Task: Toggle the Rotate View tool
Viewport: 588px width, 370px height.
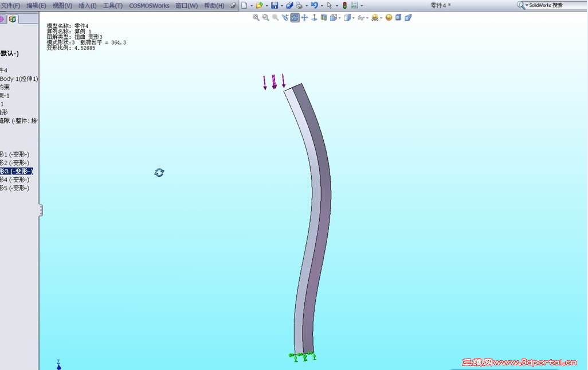Action: click(295, 17)
